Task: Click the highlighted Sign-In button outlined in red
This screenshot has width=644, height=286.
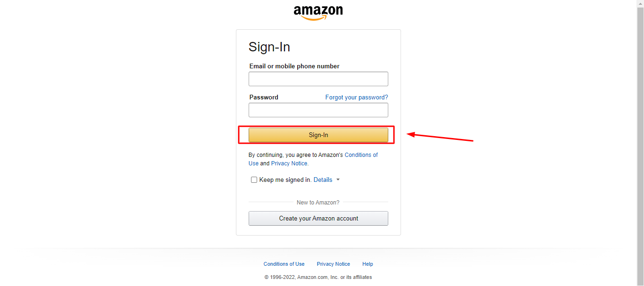Action: [x=318, y=135]
